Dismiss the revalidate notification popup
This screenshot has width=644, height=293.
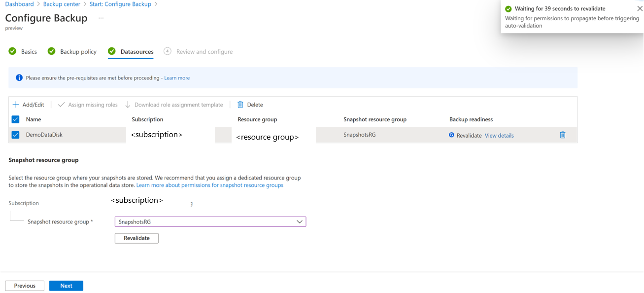pos(640,9)
